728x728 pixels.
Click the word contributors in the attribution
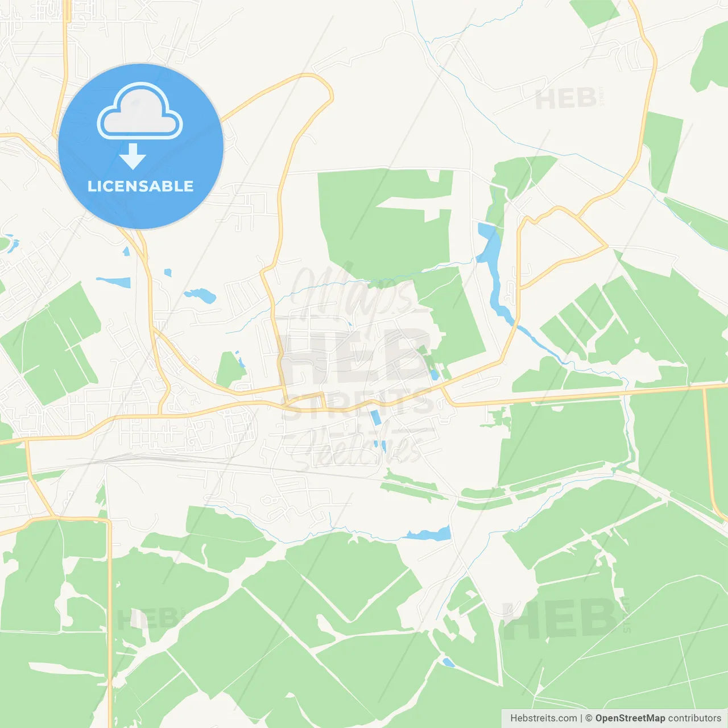[694, 718]
